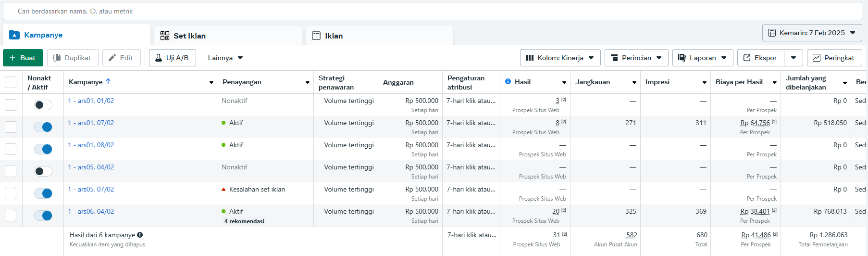This screenshot has height=256, width=868.
Task: Click the info icon beside Hasil header
Action: pos(508,82)
